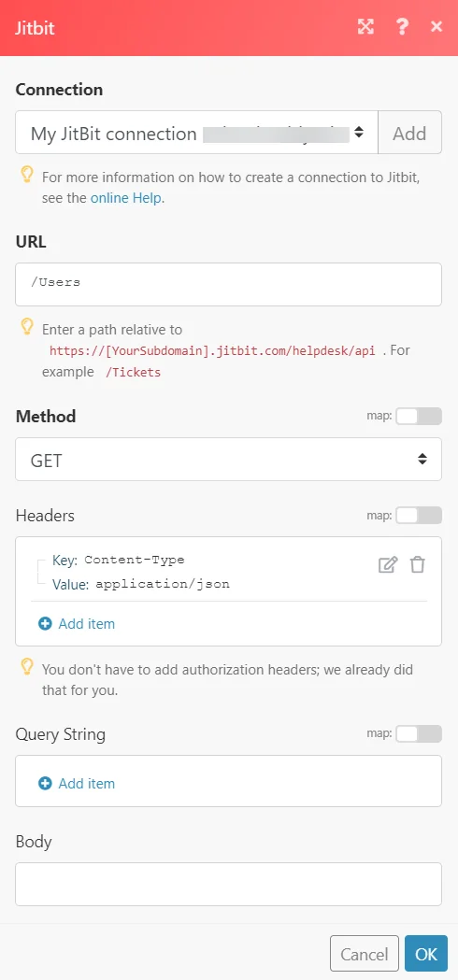
Task: Open the GET method dropdown
Action: pyautogui.click(x=228, y=460)
